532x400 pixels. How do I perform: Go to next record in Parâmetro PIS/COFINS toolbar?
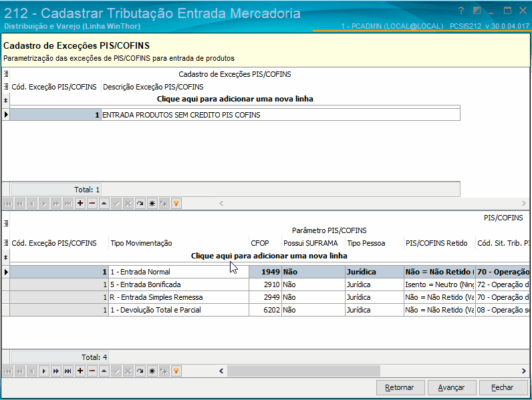[x=43, y=371]
